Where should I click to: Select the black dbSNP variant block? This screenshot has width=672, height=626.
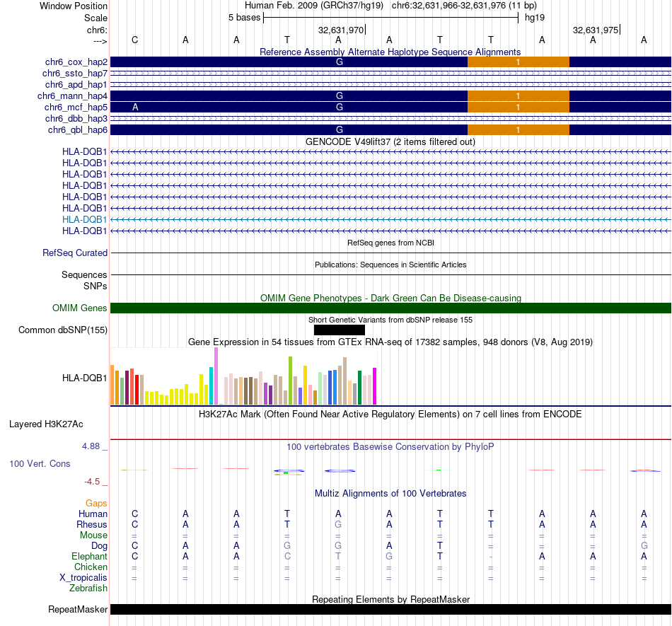[340, 330]
